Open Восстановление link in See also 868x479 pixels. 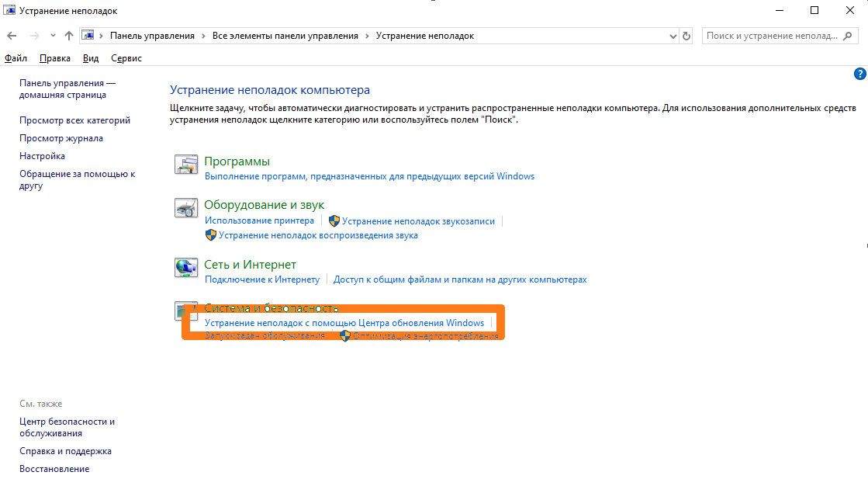pyautogui.click(x=54, y=469)
